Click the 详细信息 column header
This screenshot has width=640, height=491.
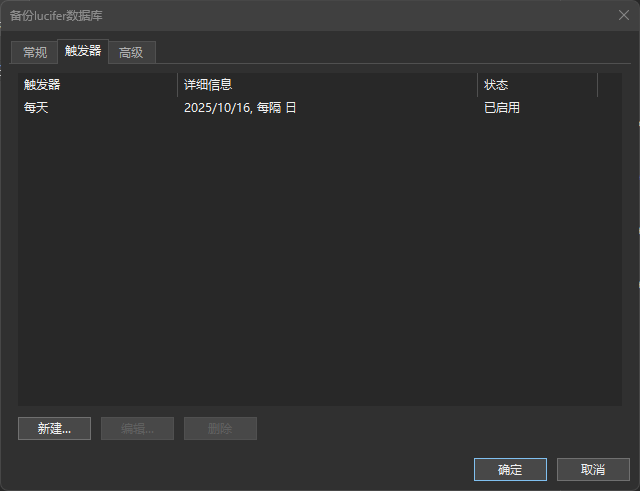coord(327,85)
